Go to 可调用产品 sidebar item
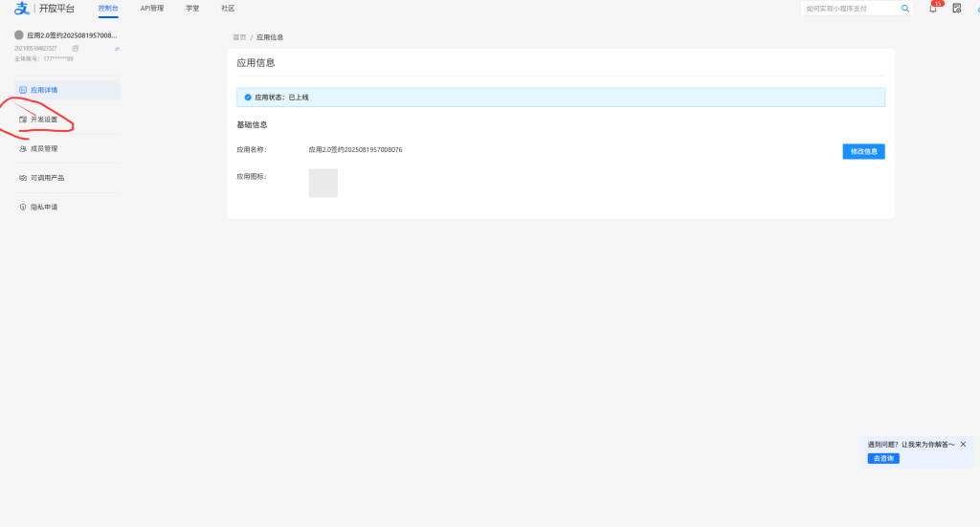The width and height of the screenshot is (980, 527). (x=47, y=178)
